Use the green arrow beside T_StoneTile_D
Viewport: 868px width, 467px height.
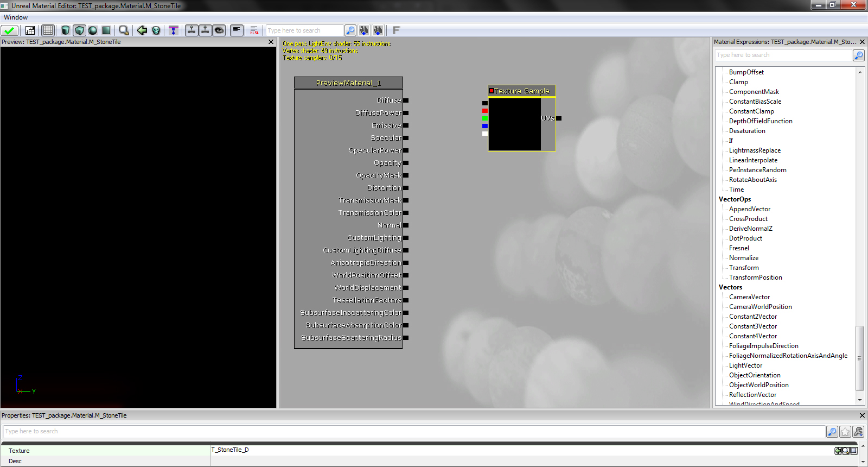(839, 451)
